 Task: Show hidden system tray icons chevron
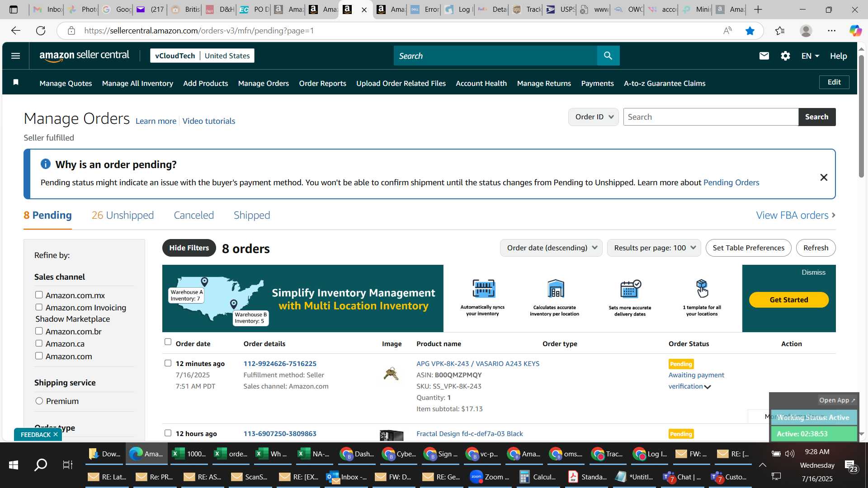click(x=762, y=465)
